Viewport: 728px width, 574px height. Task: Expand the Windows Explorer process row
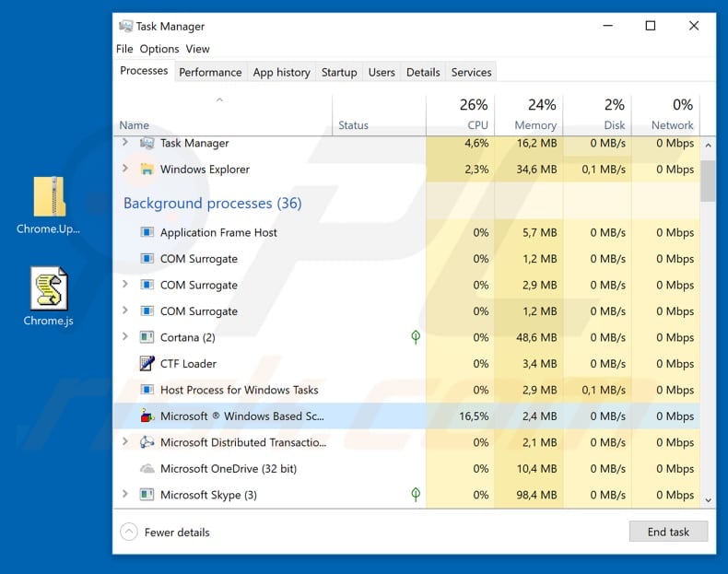coord(125,168)
